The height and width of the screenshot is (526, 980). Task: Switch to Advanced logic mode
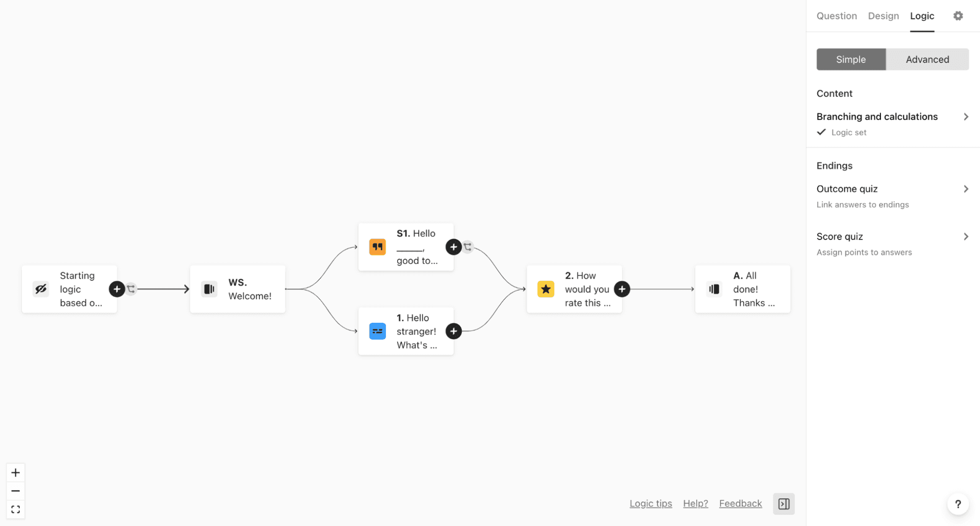(x=927, y=59)
